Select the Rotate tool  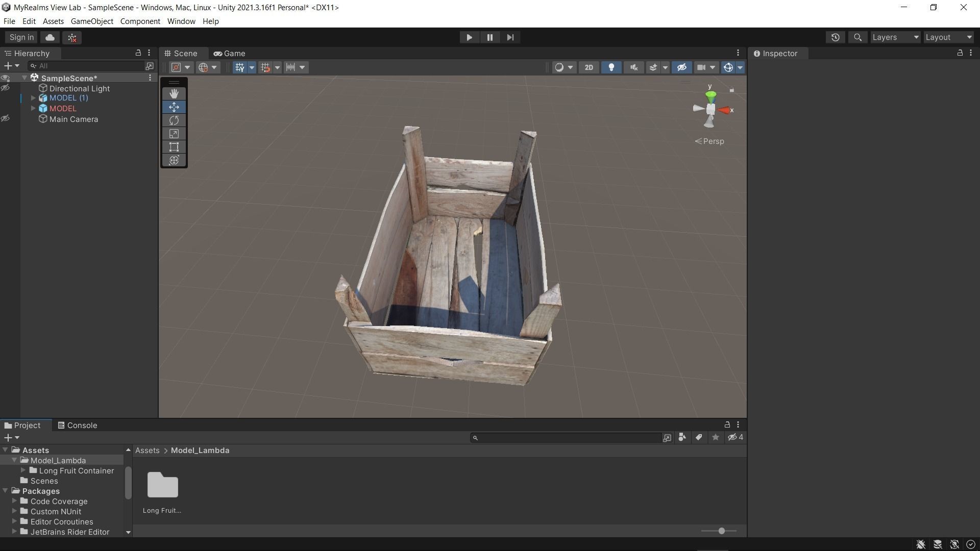(174, 120)
